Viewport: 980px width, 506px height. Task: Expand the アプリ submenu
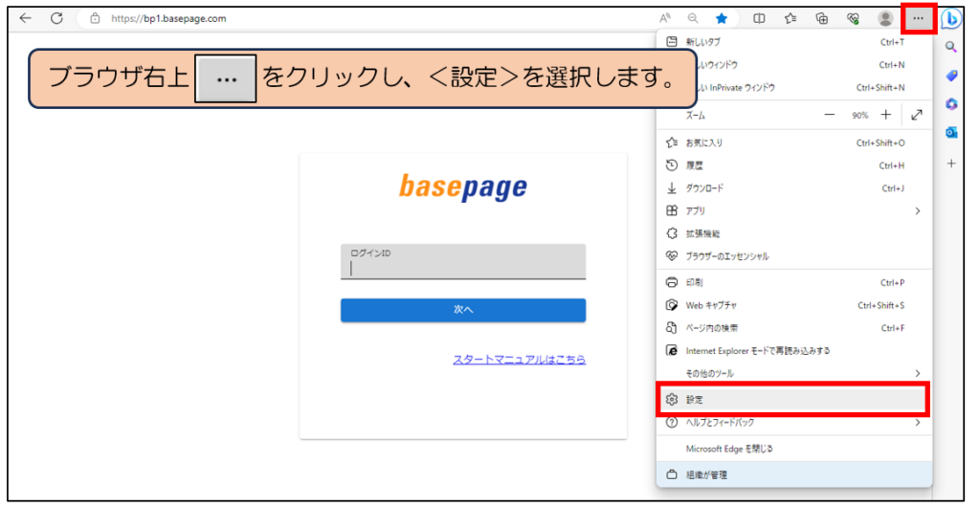[x=917, y=210]
